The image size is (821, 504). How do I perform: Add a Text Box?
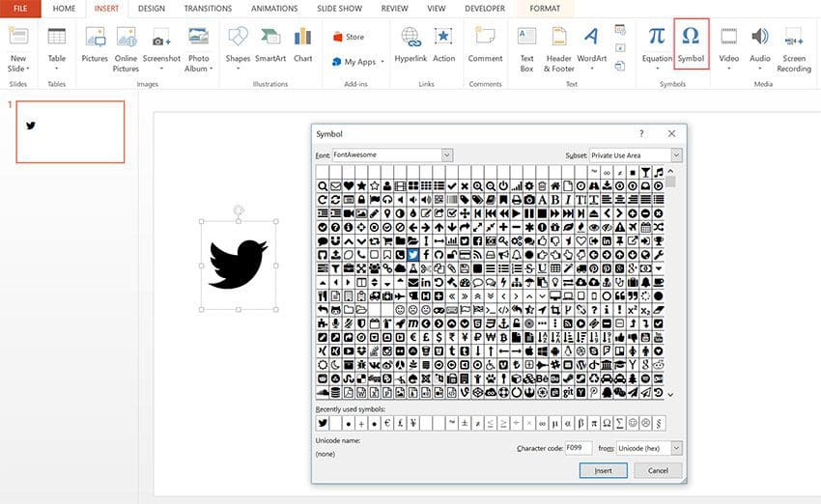(526, 43)
